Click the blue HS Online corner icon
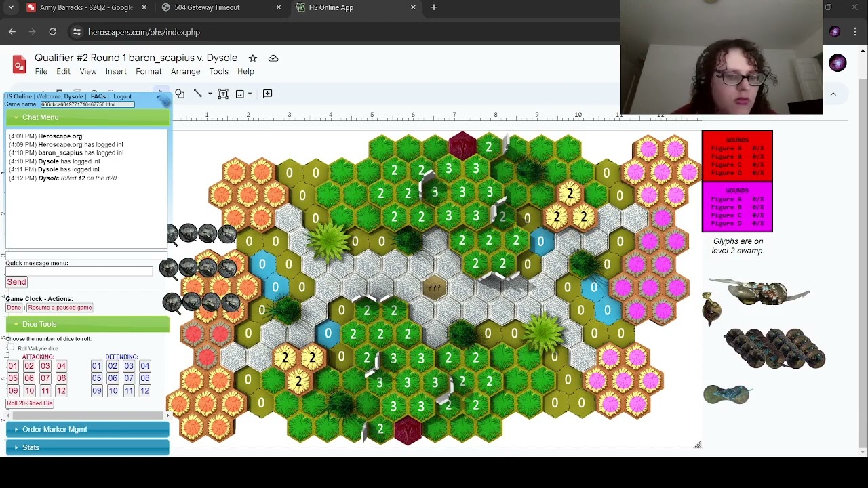868x488 pixels. pos(164,100)
